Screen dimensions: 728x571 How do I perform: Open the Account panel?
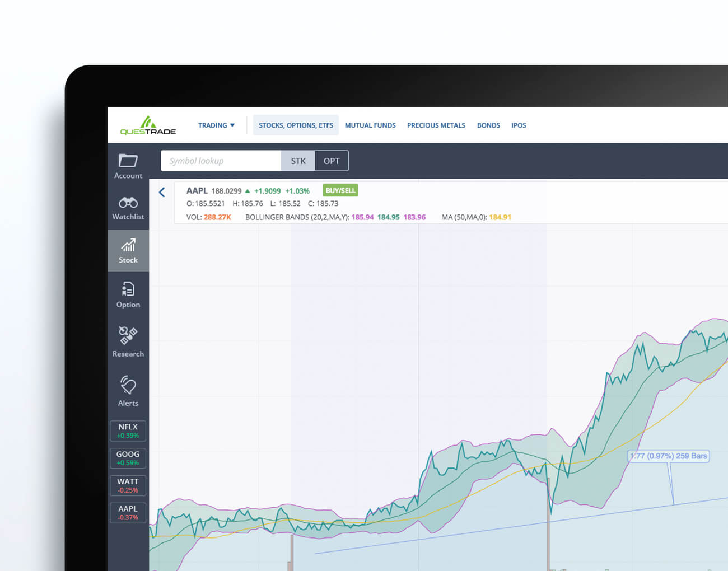[128, 165]
